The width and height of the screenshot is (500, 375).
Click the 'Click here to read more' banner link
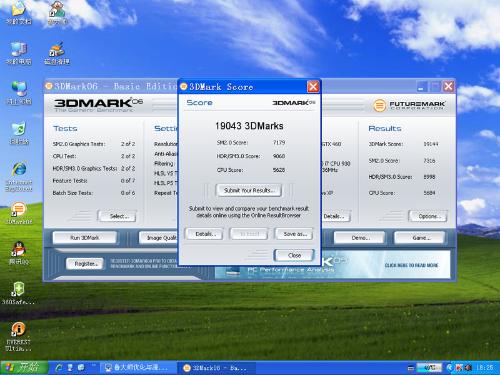411,265
